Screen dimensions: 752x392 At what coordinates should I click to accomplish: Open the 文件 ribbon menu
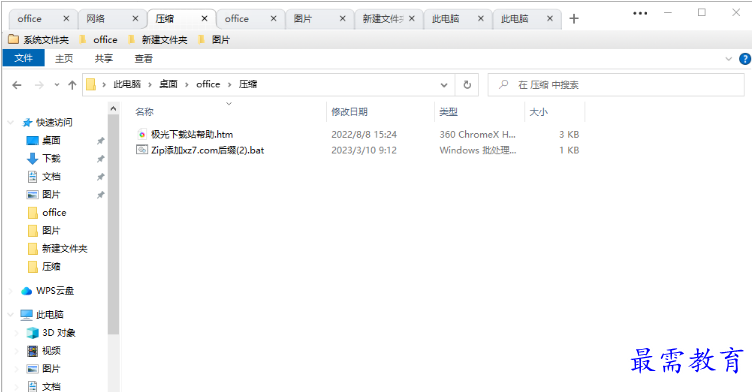[24, 59]
